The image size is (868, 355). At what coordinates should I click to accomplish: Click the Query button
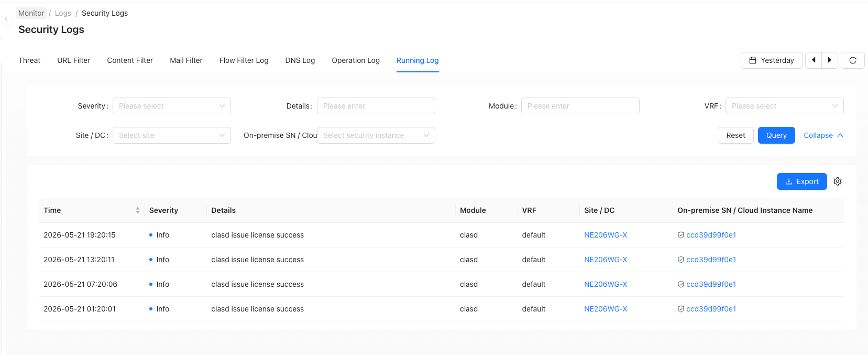point(776,135)
